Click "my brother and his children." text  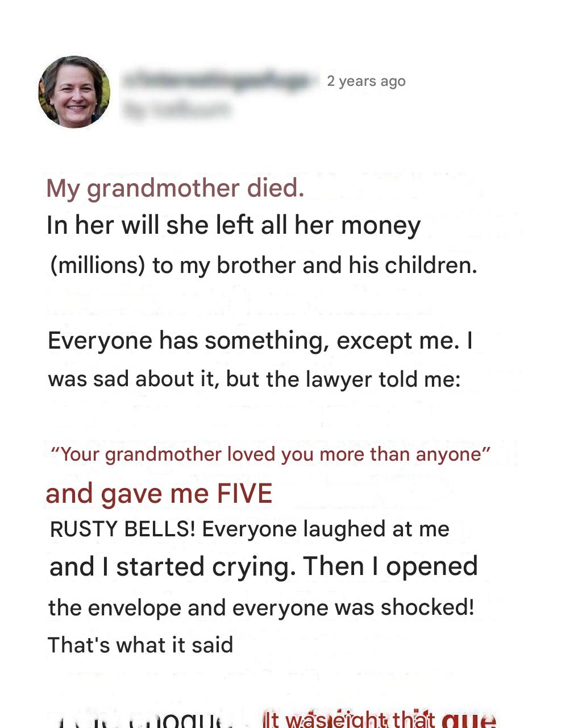coord(329,266)
